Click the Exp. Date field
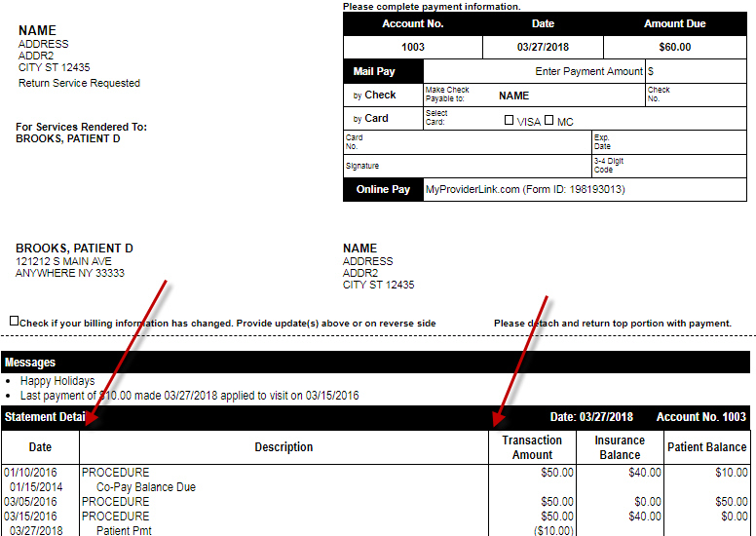 click(669, 142)
